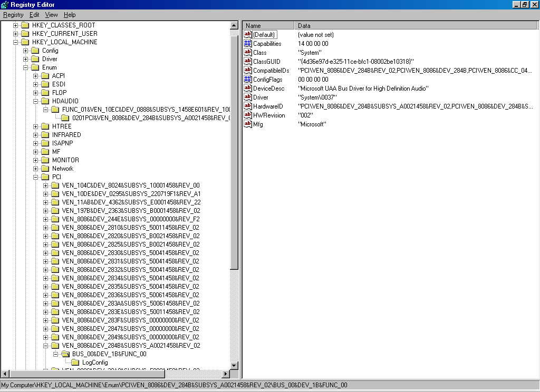This screenshot has width=540, height=392.
Task: Click the INFRARED folder icon
Action: pos(45,135)
